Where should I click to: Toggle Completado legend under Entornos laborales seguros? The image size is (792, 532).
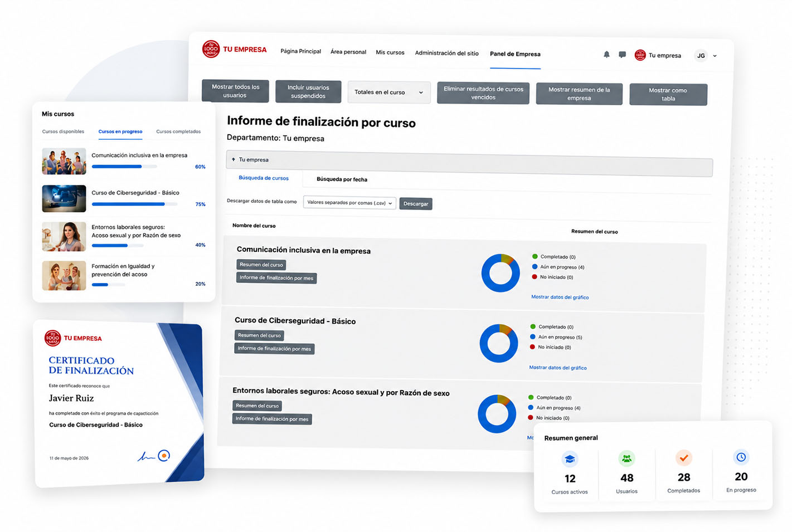click(x=550, y=398)
